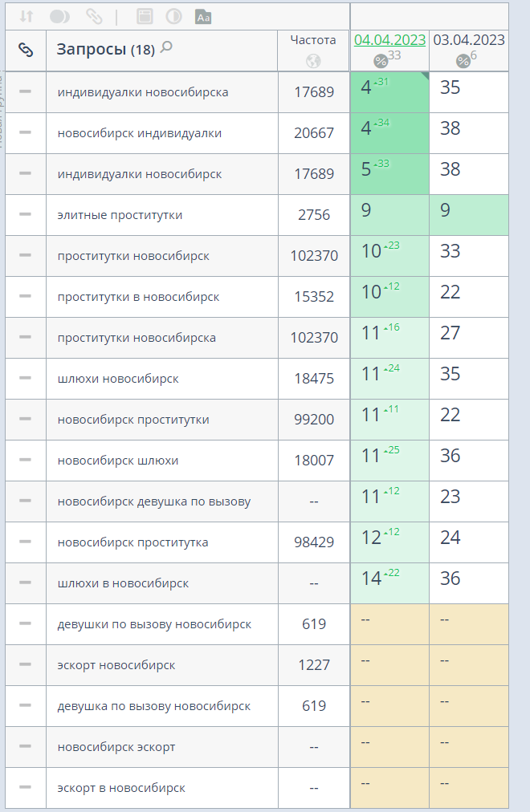This screenshot has height=812, width=530.
Task: Open the 04.04.2023 date link
Action: 389,40
